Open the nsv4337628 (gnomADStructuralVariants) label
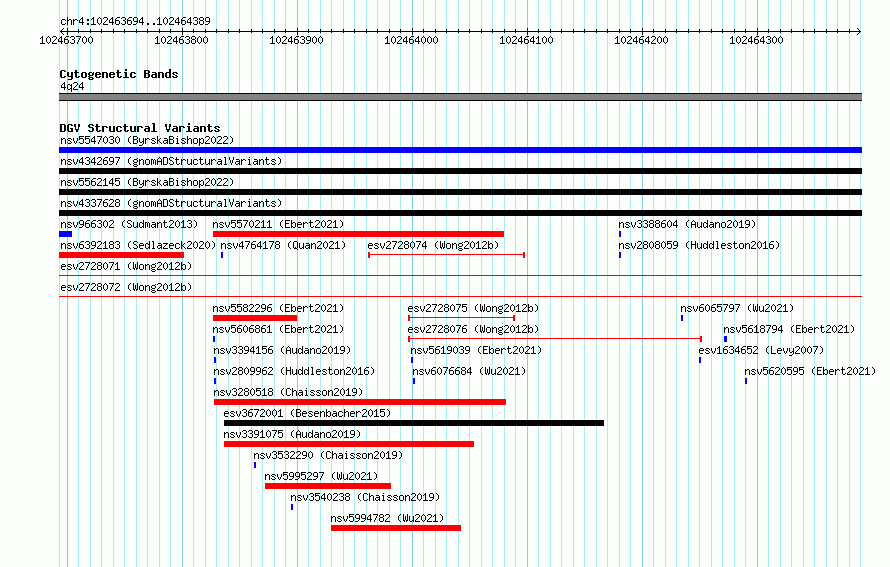This screenshot has width=890, height=567. point(171,203)
